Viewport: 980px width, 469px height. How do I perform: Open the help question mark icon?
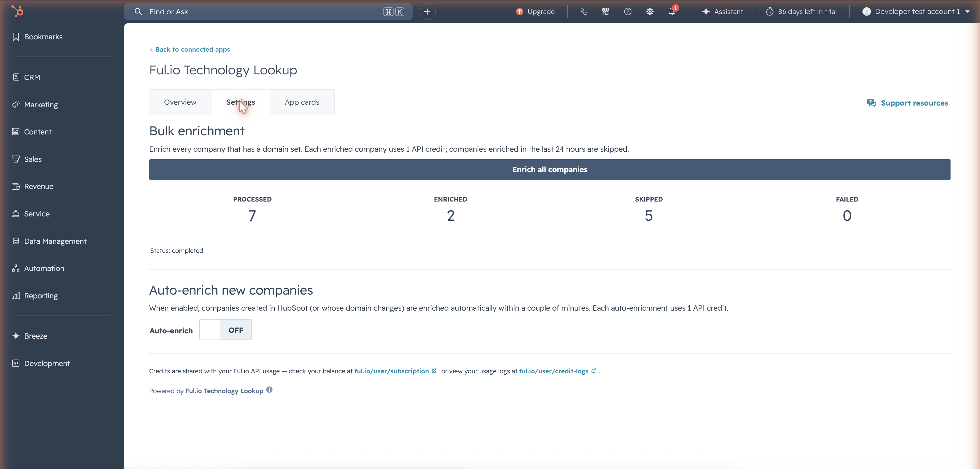pos(627,11)
